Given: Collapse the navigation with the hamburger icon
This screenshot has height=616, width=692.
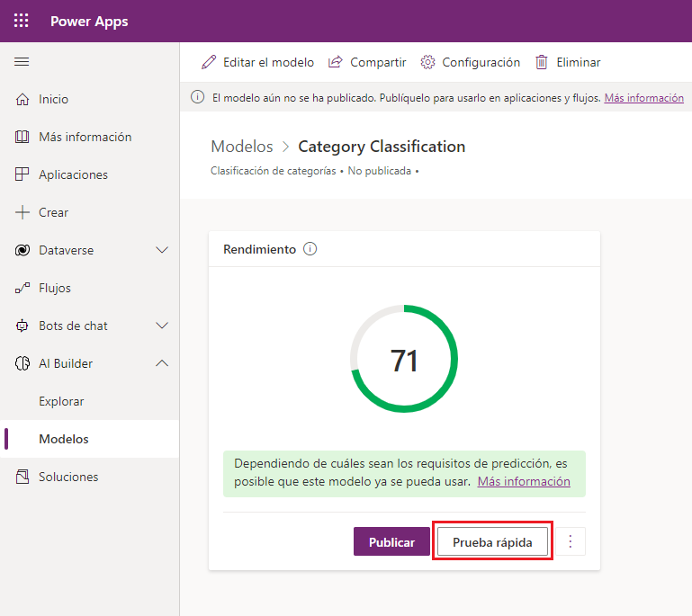Looking at the screenshot, I should click(x=22, y=62).
